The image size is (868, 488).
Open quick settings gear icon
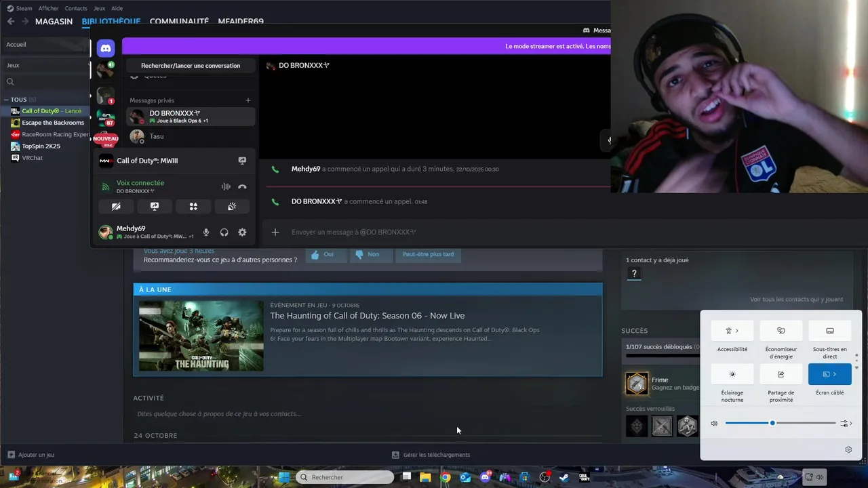point(848,449)
